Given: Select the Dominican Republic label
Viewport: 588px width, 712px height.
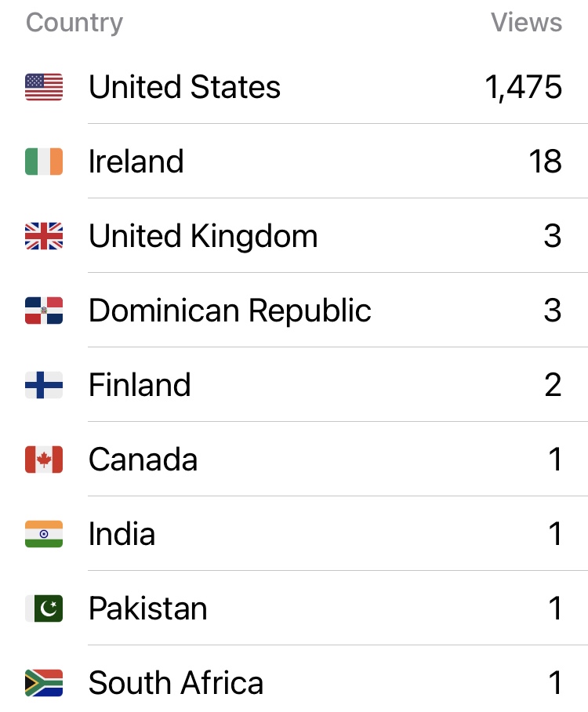Looking at the screenshot, I should point(230,311).
